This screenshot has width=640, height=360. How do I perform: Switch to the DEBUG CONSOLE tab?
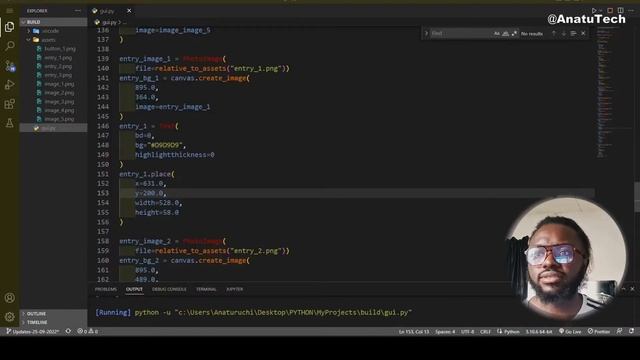pyautogui.click(x=169, y=289)
